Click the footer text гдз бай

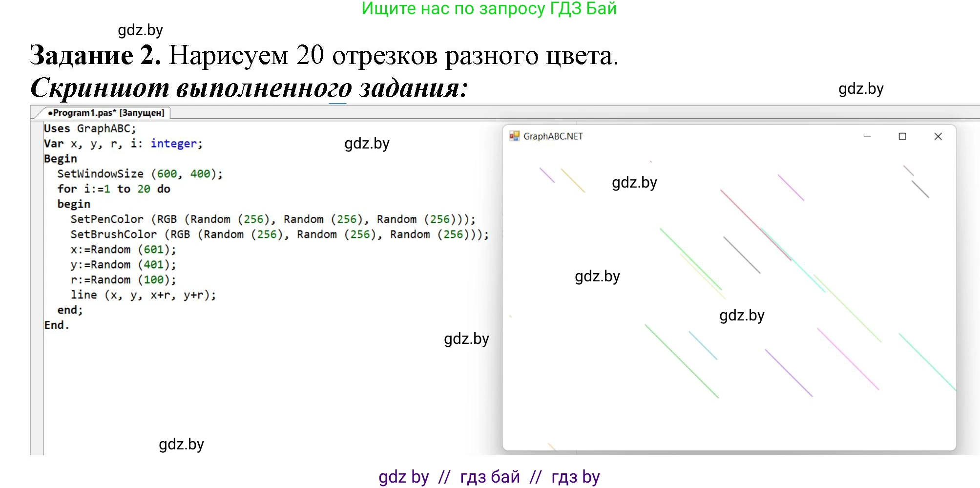pyautogui.click(x=490, y=476)
